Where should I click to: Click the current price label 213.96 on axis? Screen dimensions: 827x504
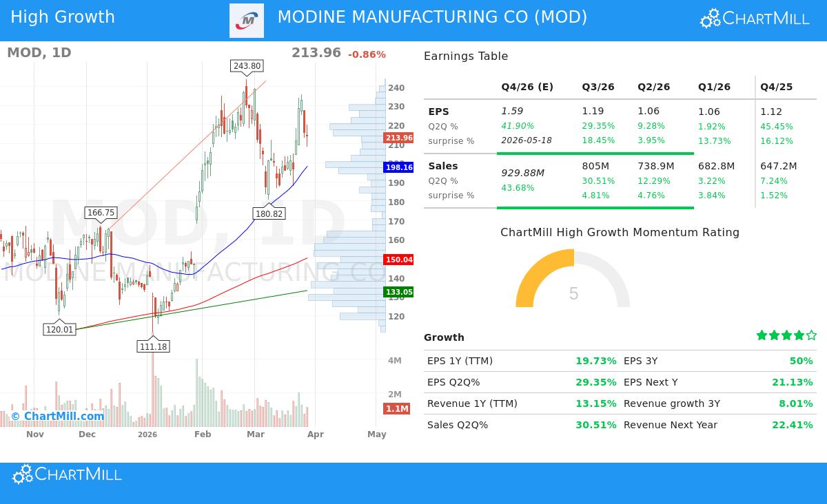398,137
